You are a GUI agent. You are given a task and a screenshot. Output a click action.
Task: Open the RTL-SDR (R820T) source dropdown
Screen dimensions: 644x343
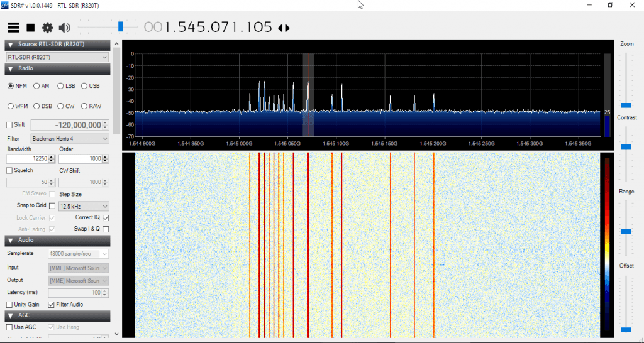coord(57,57)
